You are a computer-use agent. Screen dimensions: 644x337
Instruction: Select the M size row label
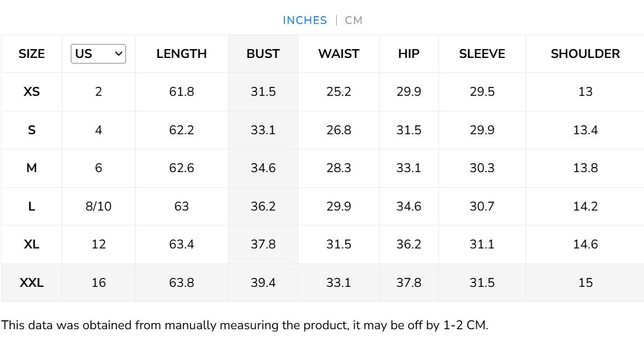click(32, 168)
